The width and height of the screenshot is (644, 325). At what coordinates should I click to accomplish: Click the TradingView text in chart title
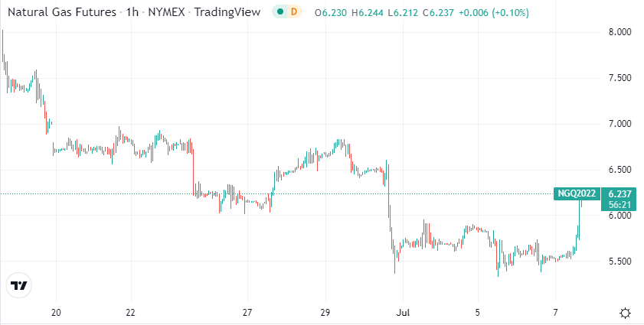point(227,13)
